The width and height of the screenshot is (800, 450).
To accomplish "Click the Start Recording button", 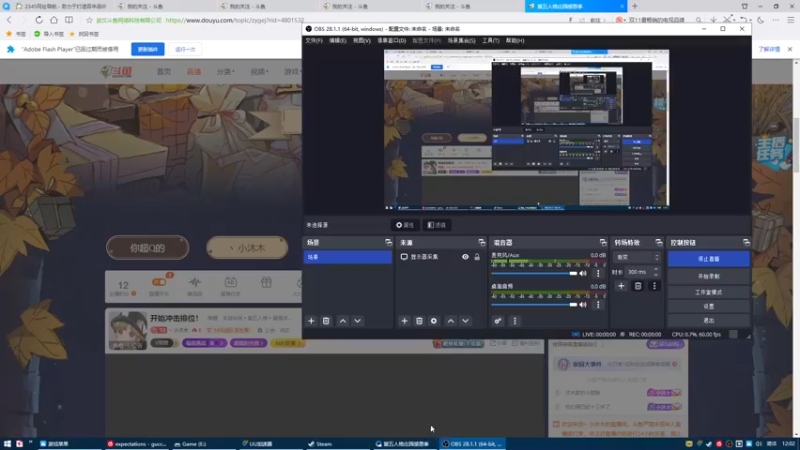I will [709, 276].
